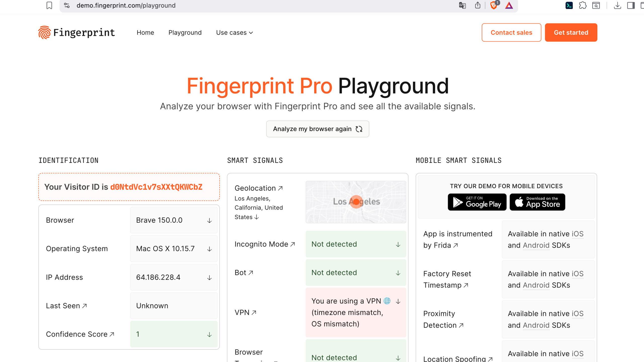Click the Last Seen link arrow
This screenshot has height=362, width=644.
[85, 306]
